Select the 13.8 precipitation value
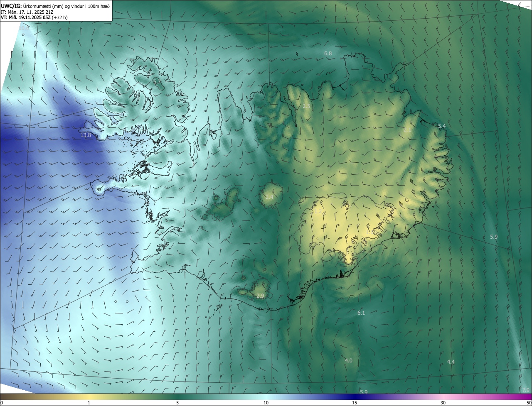Image resolution: width=532 pixels, height=406 pixels. (86, 135)
